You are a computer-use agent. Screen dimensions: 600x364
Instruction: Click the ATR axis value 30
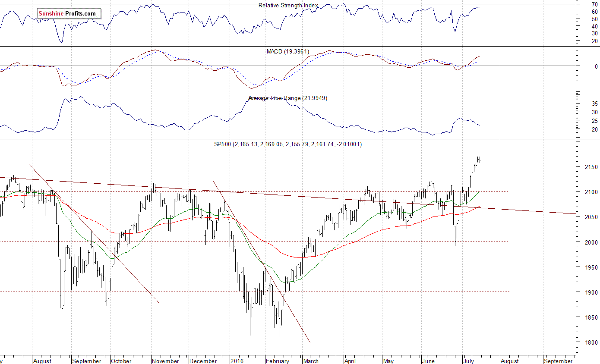[594, 113]
